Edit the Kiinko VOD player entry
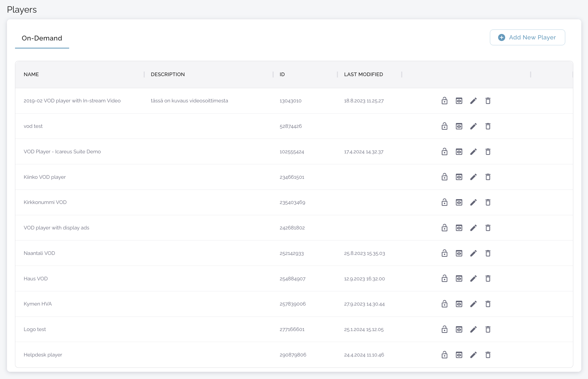The image size is (588, 379). click(x=473, y=177)
